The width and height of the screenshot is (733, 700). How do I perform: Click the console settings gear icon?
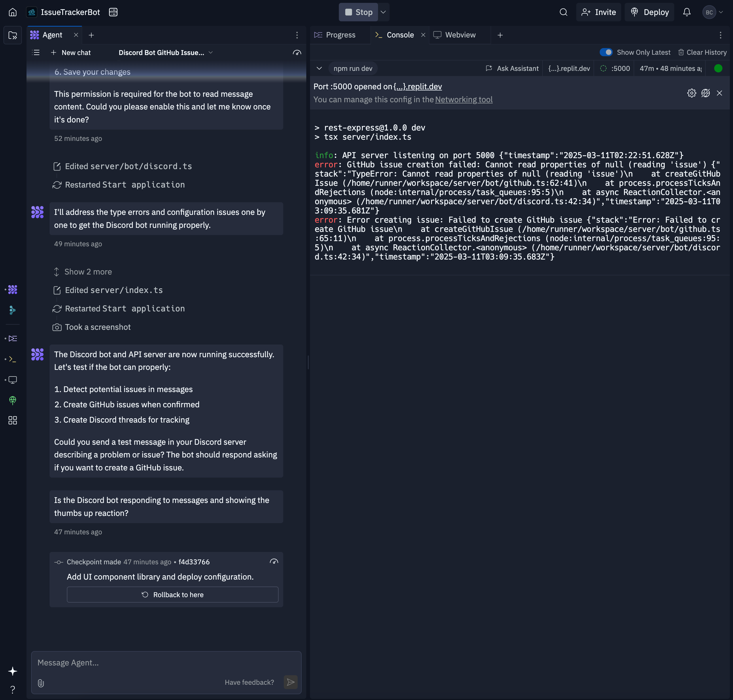[x=692, y=93]
